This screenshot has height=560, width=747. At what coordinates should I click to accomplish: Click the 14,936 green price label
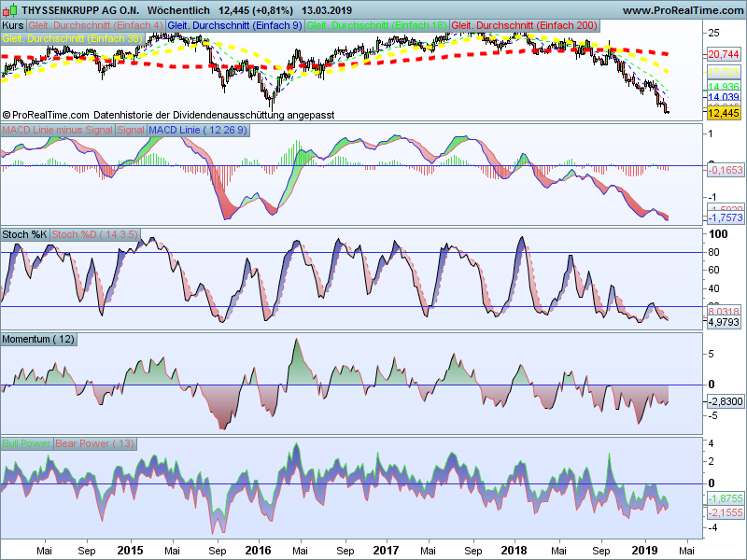coord(723,86)
